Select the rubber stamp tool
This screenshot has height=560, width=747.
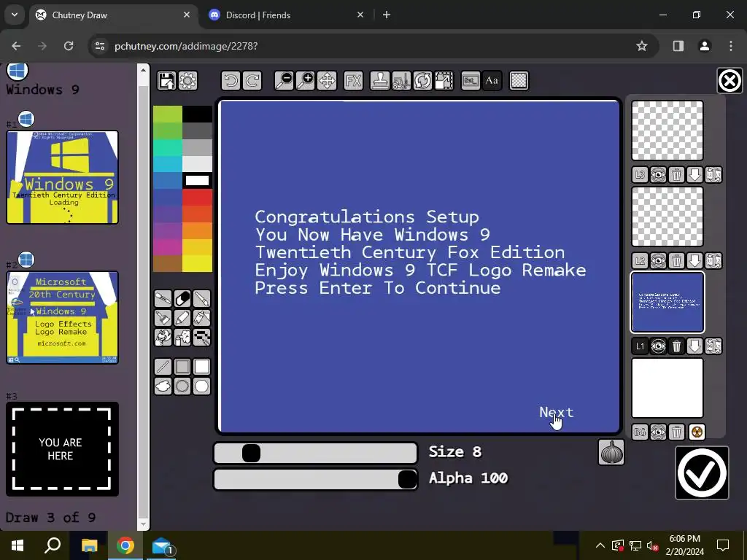(380, 80)
